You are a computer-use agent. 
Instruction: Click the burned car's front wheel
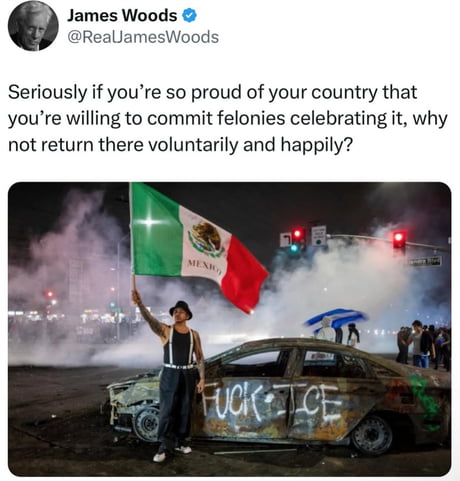(147, 423)
